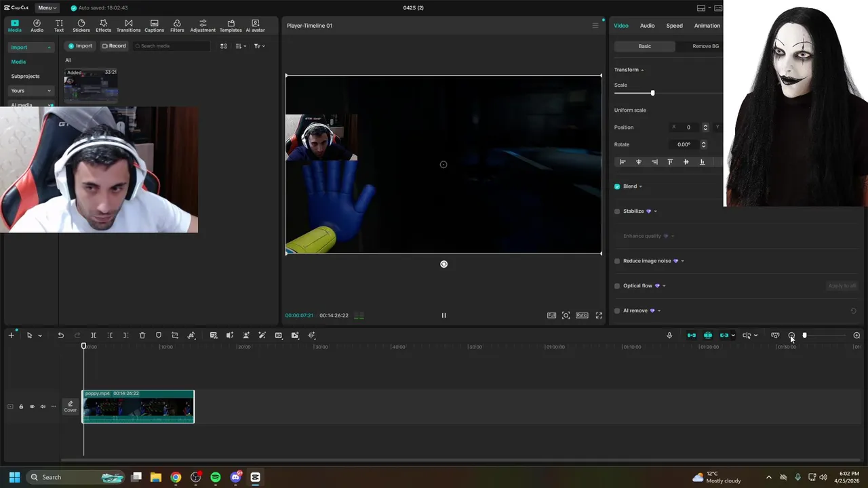Image resolution: width=868 pixels, height=488 pixels.
Task: Open the AI avatar tab
Action: point(255,26)
